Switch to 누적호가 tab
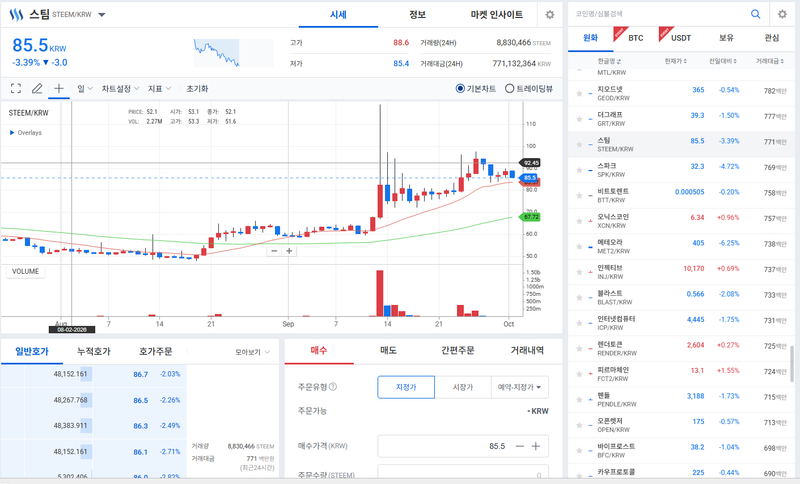This screenshot has height=484, width=800. coord(94,351)
